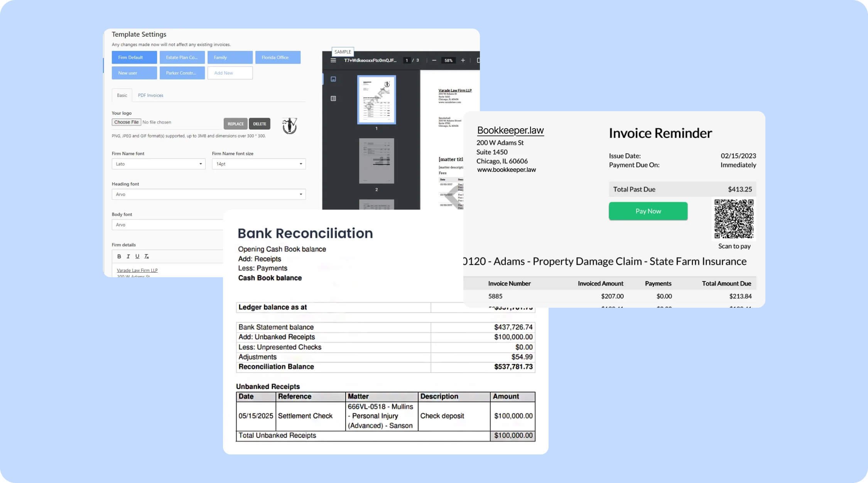This screenshot has height=483, width=868.
Task: Zoom out in the PDF preview
Action: pyautogui.click(x=434, y=60)
